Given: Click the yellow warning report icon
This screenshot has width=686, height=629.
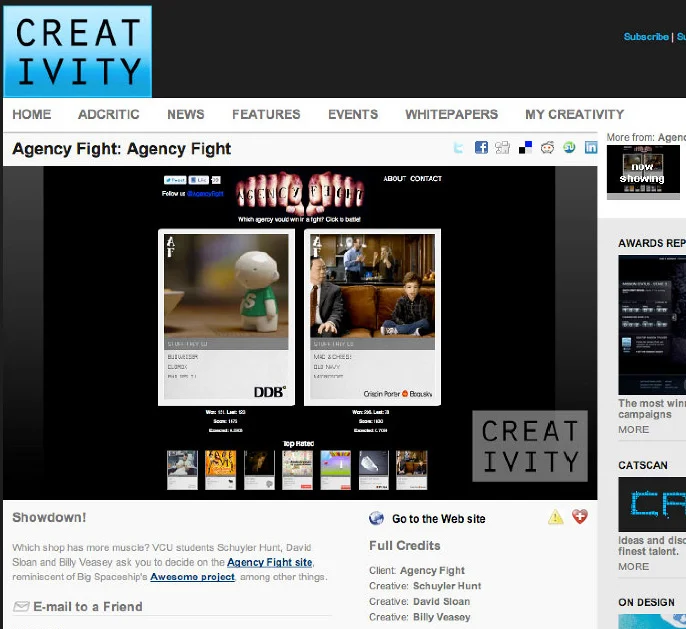Looking at the screenshot, I should pyautogui.click(x=556, y=517).
